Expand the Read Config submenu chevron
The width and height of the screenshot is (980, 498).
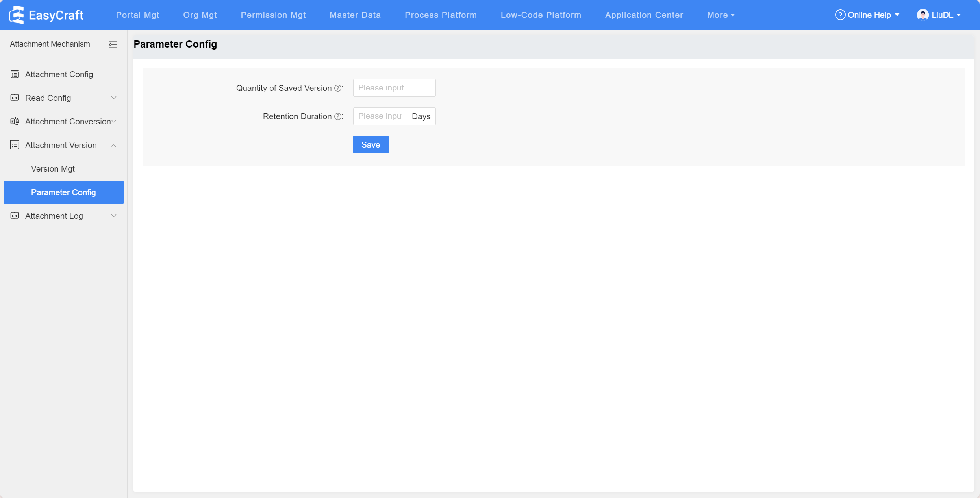coord(114,98)
